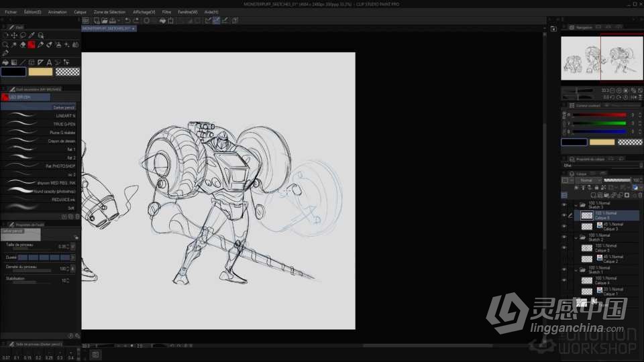The width and height of the screenshot is (644, 362).
Task: Choose the 0.25 brush size preset
Action: [49, 355]
